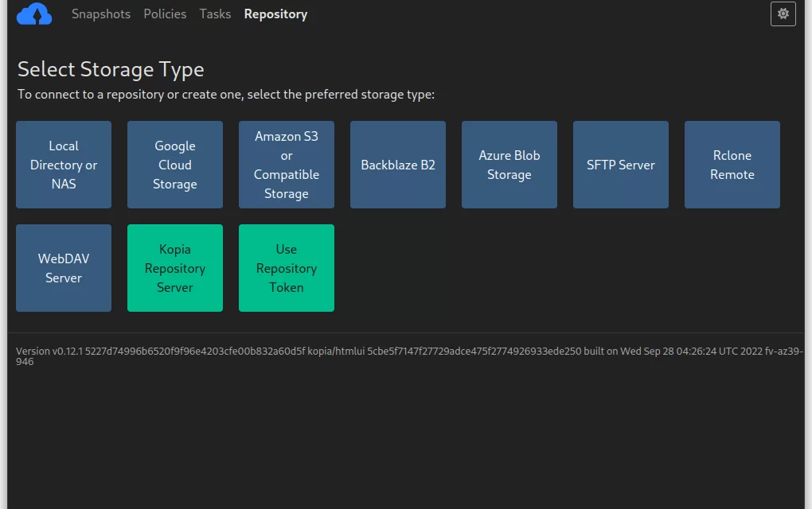Switch to the Snapshots tab

(x=101, y=14)
